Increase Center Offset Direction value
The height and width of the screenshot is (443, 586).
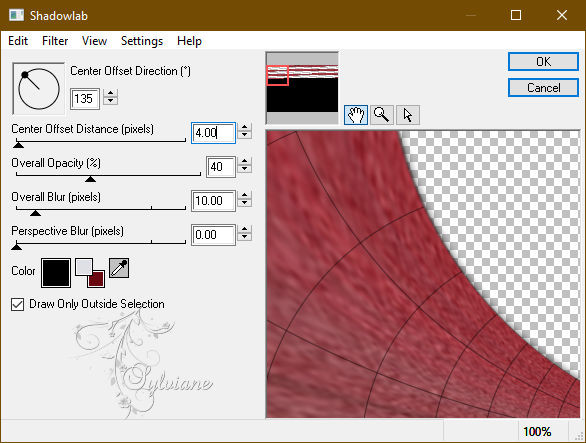point(111,93)
